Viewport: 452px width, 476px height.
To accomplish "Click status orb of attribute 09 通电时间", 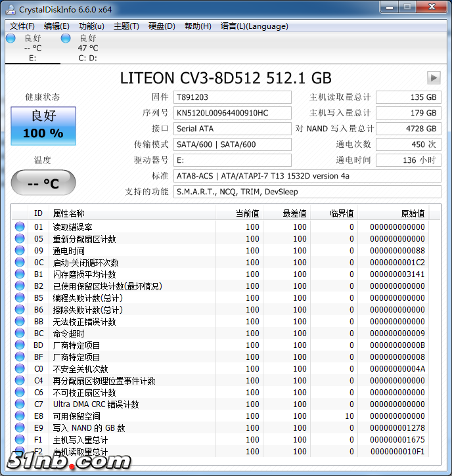I will click(x=20, y=251).
